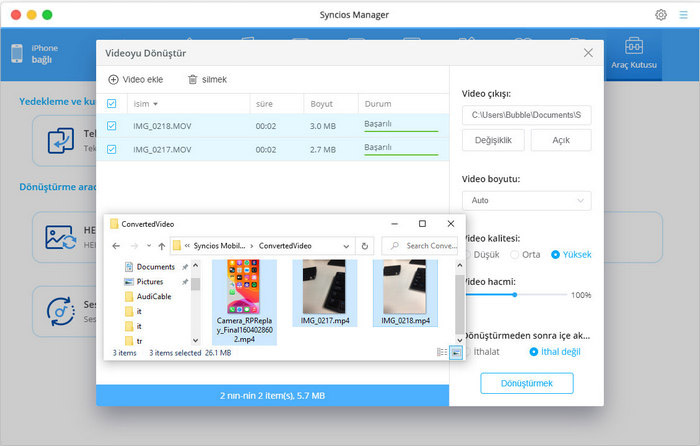
Task: Maximize the ConvertedVideo explorer window
Action: click(x=422, y=224)
